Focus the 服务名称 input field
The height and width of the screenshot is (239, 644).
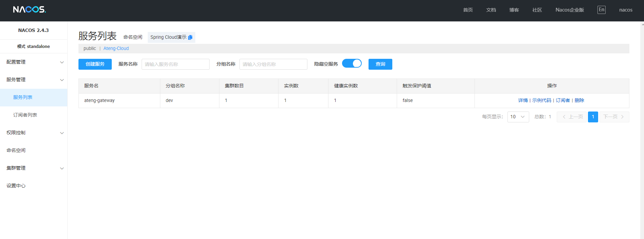(x=175, y=64)
